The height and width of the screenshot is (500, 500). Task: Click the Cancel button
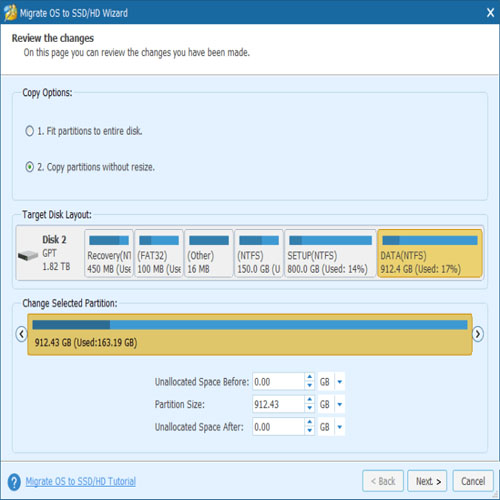point(473,481)
